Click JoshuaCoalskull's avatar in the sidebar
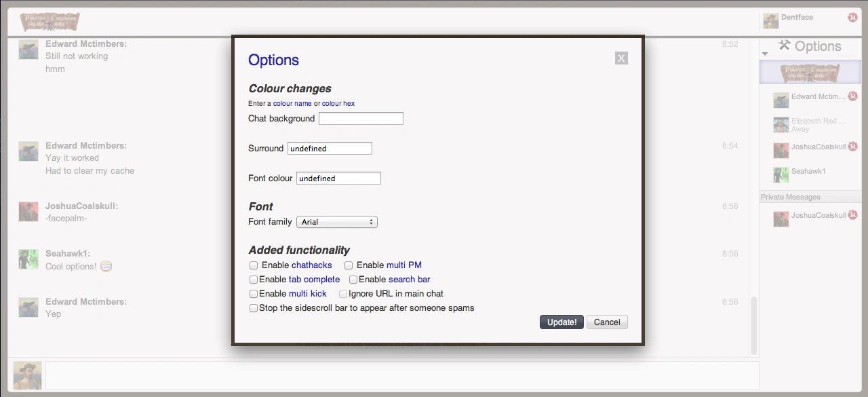 (780, 149)
